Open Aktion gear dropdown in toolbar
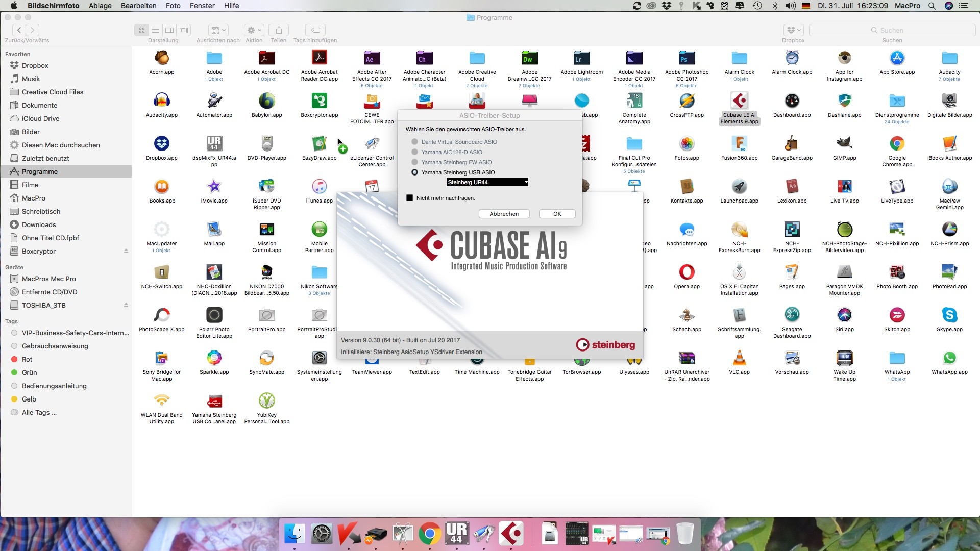This screenshot has width=980, height=551. click(x=254, y=30)
